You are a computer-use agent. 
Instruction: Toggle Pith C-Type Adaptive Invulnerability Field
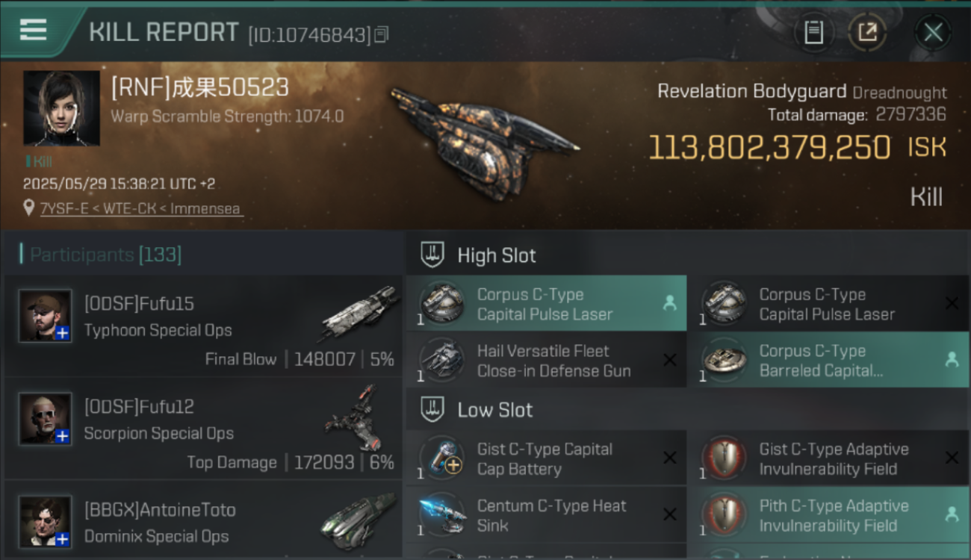coord(828,515)
